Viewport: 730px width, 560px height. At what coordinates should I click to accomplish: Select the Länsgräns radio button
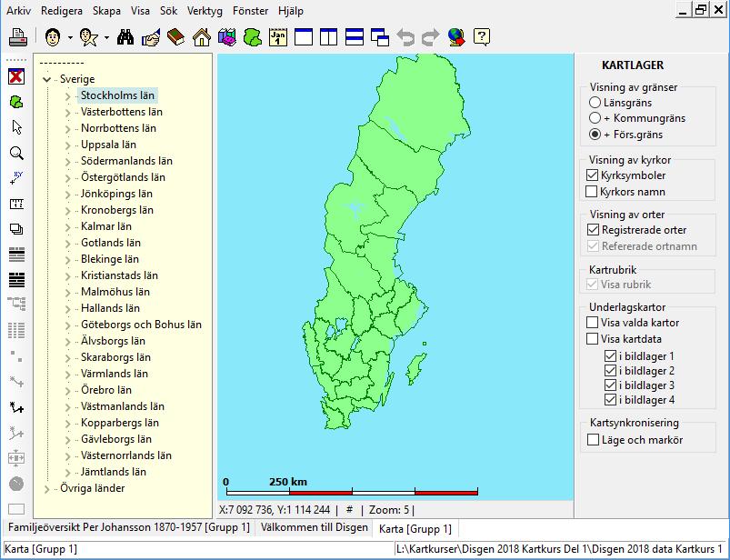595,103
